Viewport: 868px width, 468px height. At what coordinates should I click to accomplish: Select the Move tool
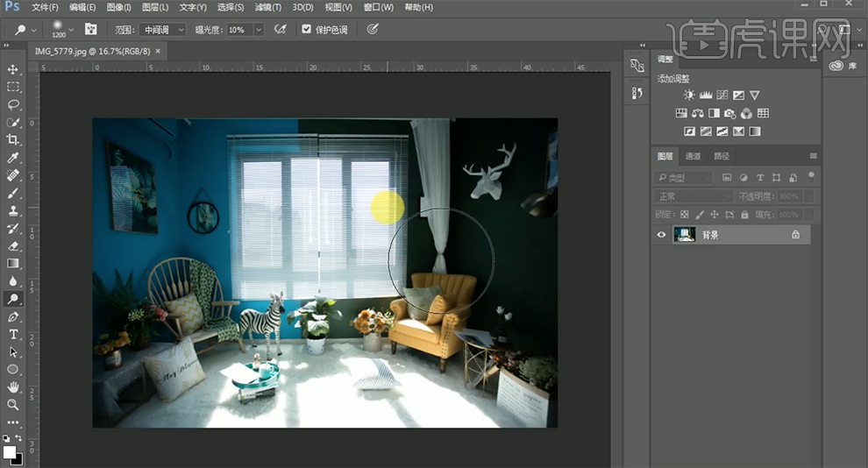point(13,70)
